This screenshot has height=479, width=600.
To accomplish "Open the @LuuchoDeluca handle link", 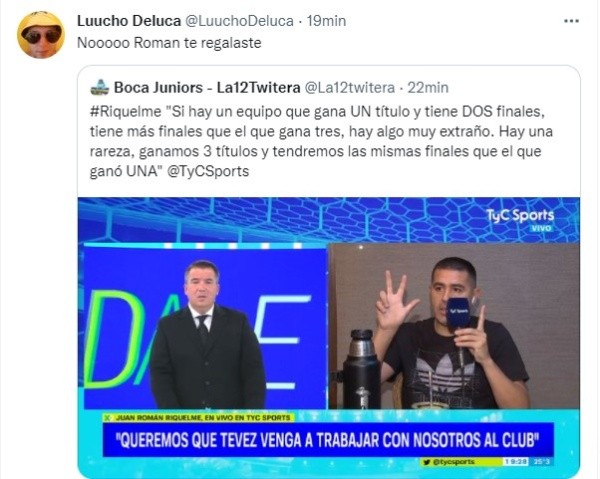I will (240, 21).
